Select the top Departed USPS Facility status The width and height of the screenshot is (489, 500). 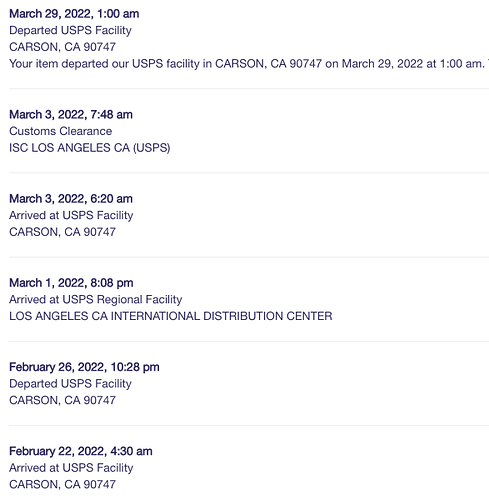70,30
